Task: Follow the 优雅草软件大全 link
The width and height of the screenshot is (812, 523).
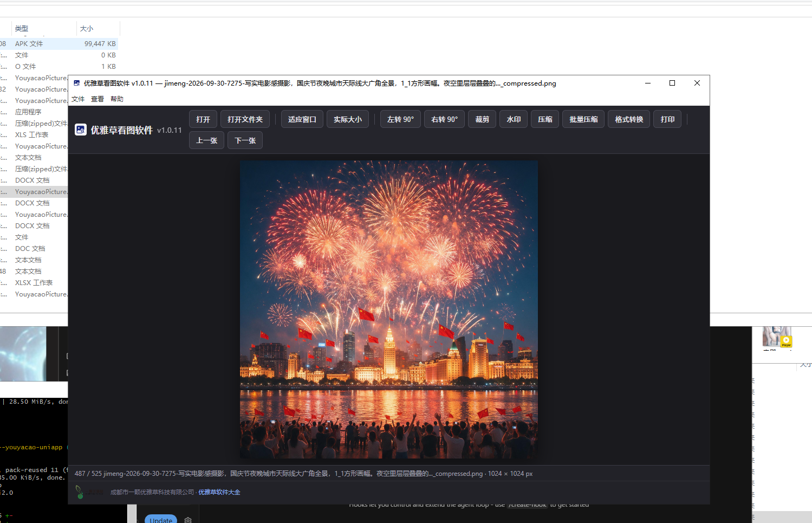Action: click(x=219, y=492)
